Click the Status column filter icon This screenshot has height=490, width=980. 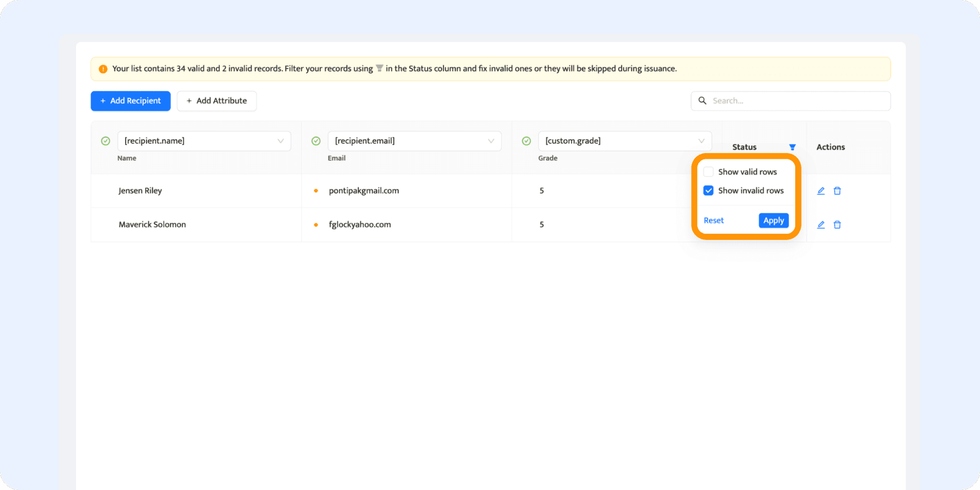(792, 147)
